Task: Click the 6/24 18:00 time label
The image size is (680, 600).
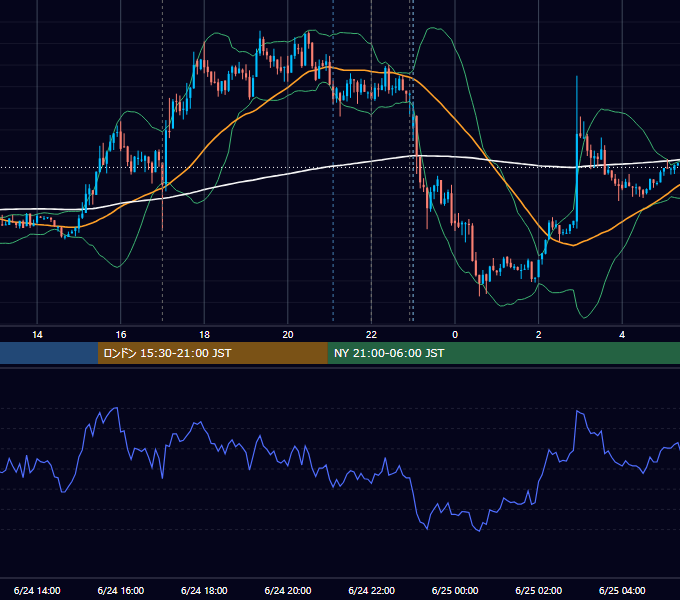Action: pyautogui.click(x=204, y=590)
